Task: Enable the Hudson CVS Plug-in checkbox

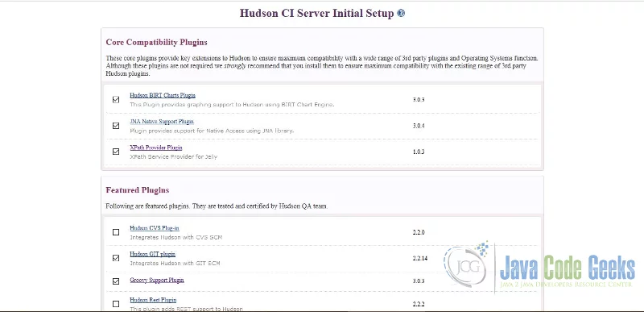Action: 116,232
